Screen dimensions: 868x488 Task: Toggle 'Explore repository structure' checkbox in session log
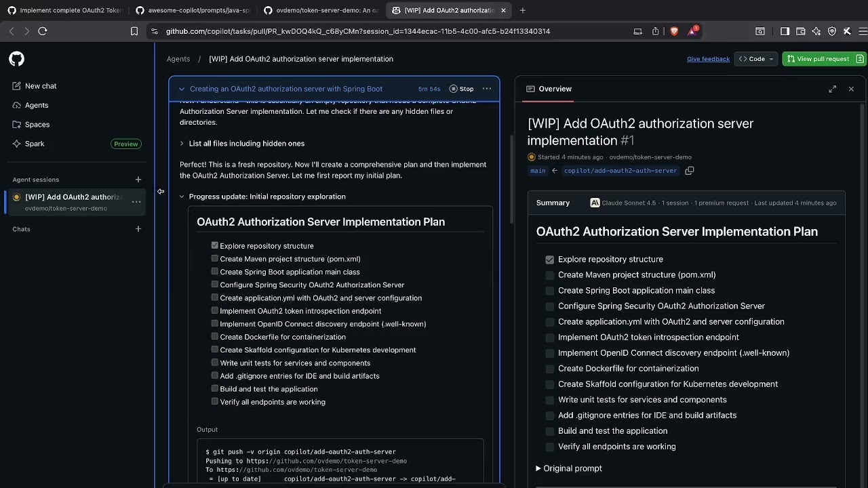pos(215,245)
